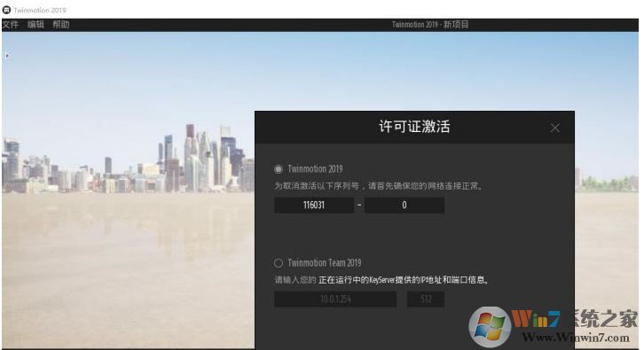Viewport: 644px width, 350px height.
Task: Select the Twinmotion Team 2019 license option
Action: [x=279, y=263]
